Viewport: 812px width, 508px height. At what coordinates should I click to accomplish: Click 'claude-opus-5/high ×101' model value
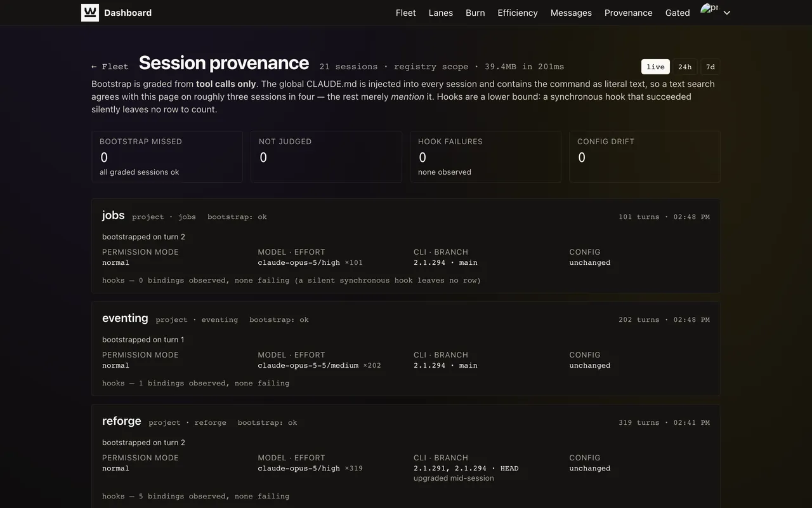coord(310,262)
